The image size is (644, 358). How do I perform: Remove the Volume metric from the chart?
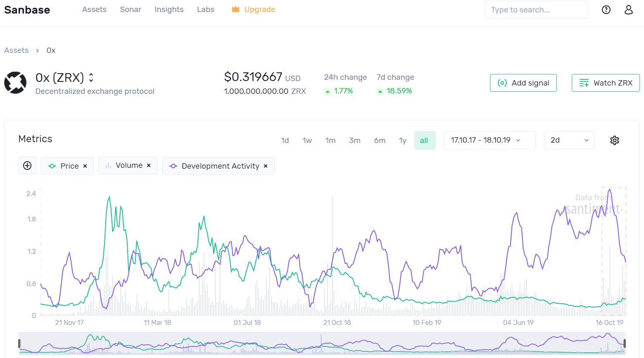coord(149,165)
